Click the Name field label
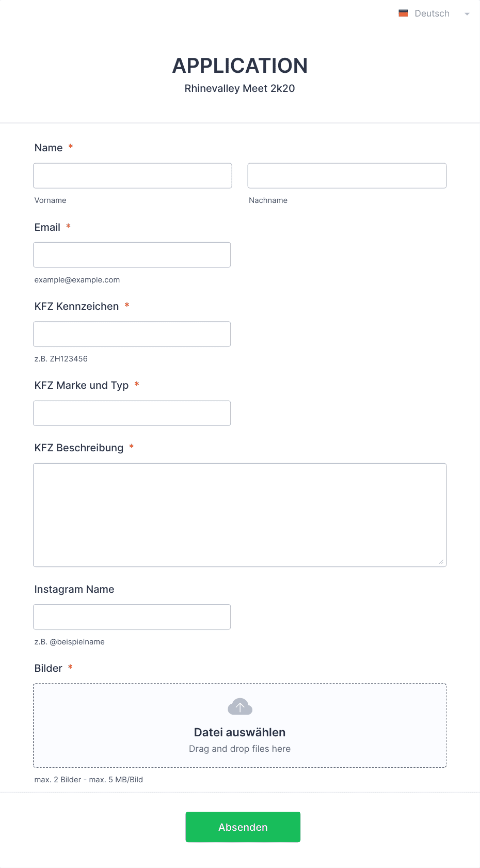 [x=49, y=148]
